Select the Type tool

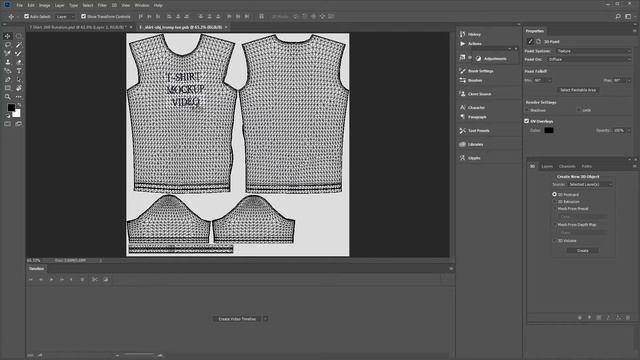click(19, 71)
